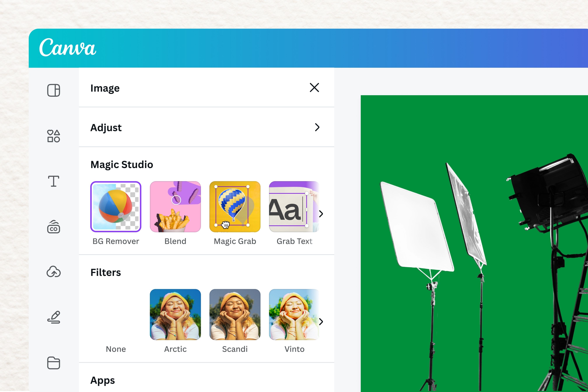Close the Image panel
This screenshot has width=588, height=392.
pyautogui.click(x=314, y=87)
